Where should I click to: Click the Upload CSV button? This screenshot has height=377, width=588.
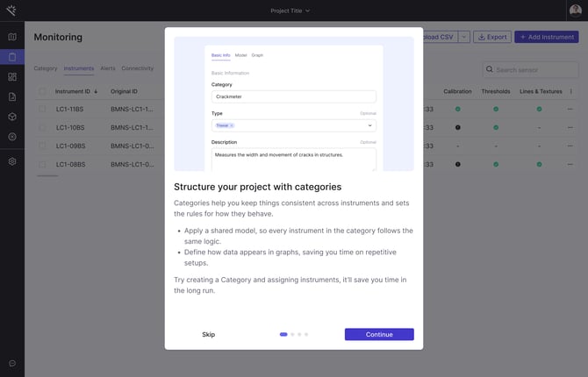click(x=441, y=37)
